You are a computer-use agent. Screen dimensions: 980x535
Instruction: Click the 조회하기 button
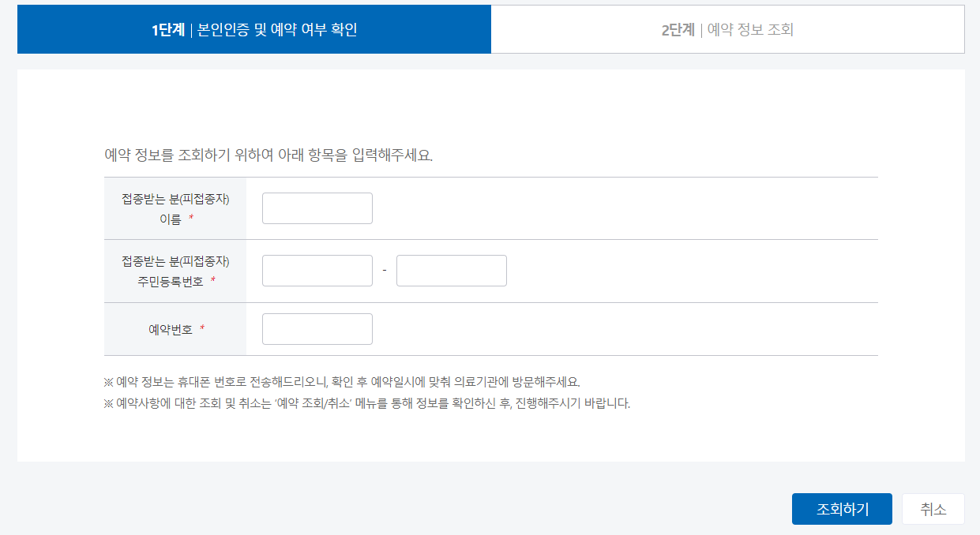(842, 509)
